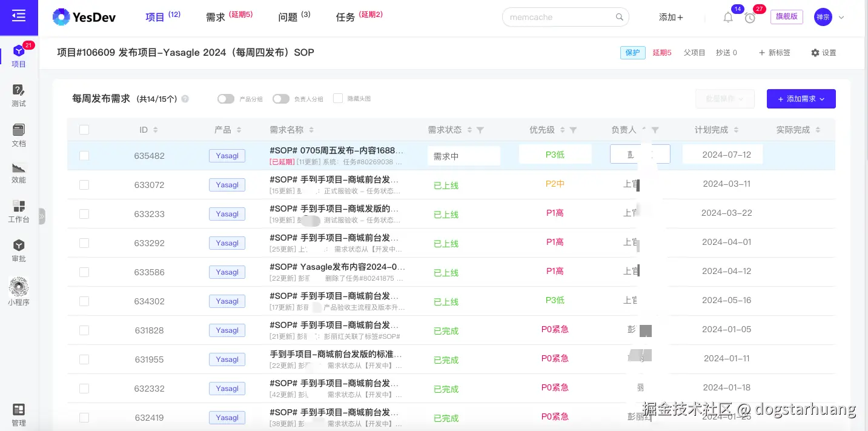Screen dimensions: 868x431
Task: Check the row 633586 checkbox
Action: pos(84,272)
